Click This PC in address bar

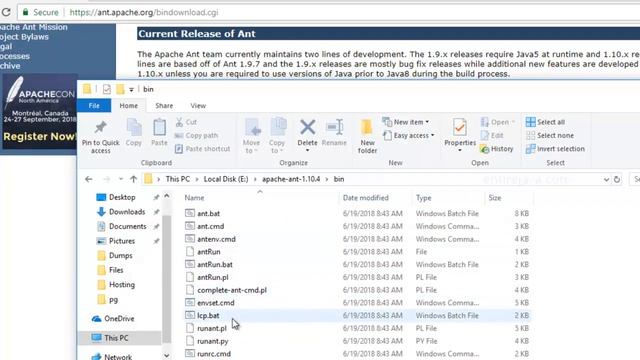(x=178, y=179)
